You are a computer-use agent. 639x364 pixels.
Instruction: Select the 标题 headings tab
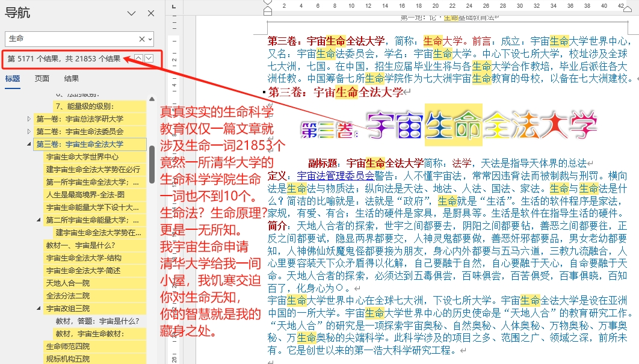click(x=13, y=78)
